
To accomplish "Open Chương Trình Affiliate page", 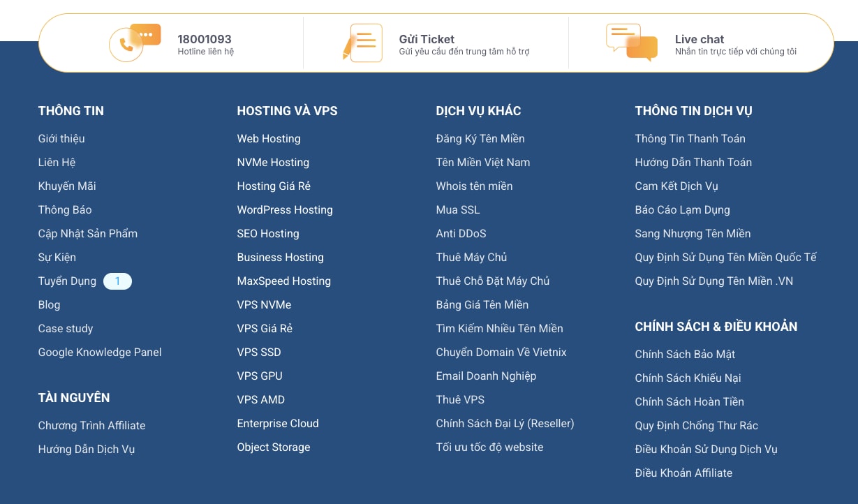I will [x=91, y=425].
